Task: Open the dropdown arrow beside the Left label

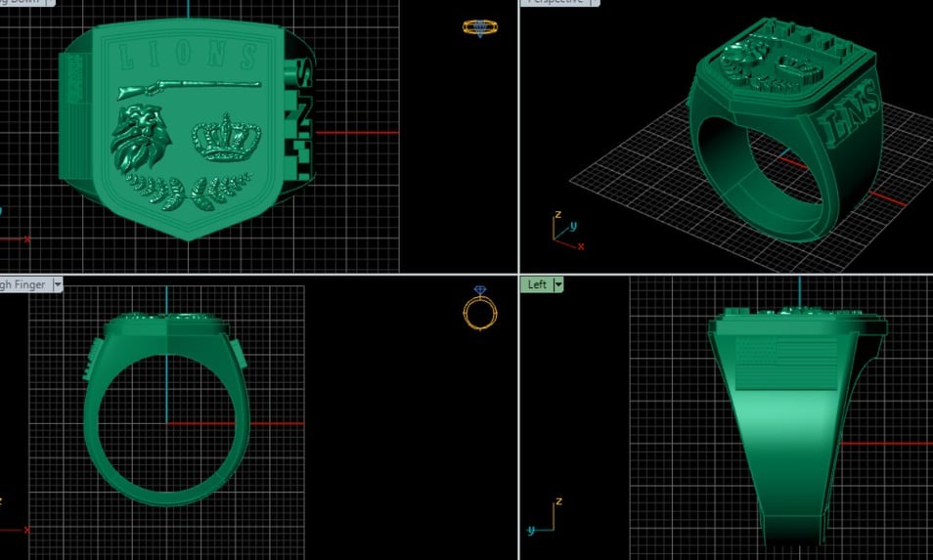Action: point(558,284)
